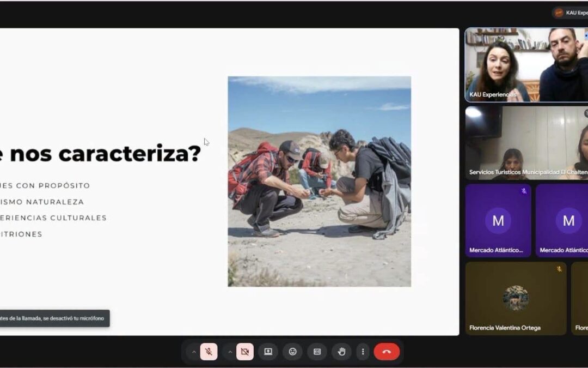
Task: Click the second Mercado Atlántico participant tile
Action: tap(562, 220)
